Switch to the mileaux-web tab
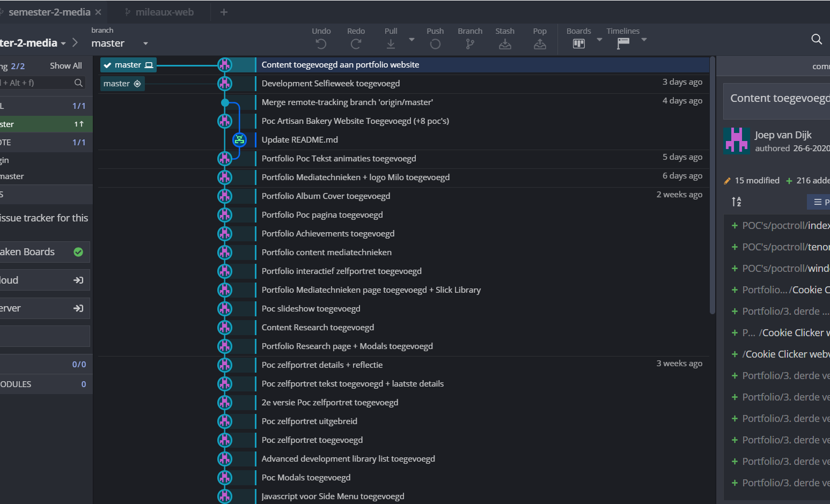 [x=159, y=12]
